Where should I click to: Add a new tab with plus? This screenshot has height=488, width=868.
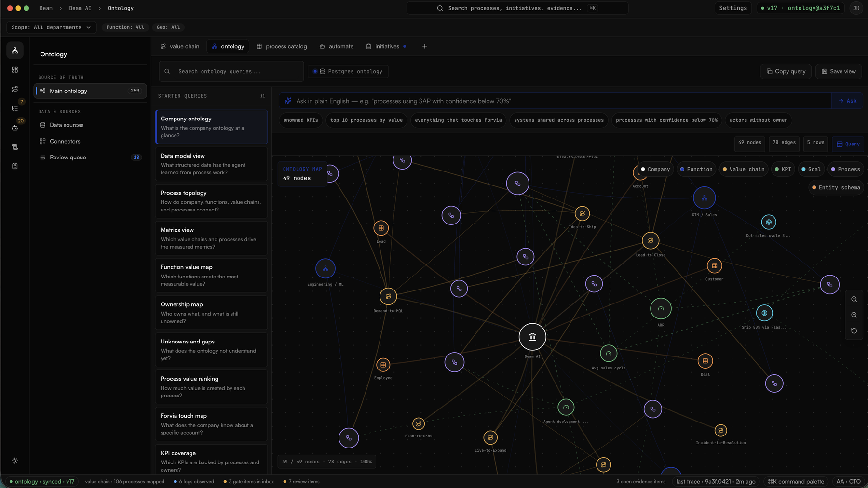click(x=424, y=46)
